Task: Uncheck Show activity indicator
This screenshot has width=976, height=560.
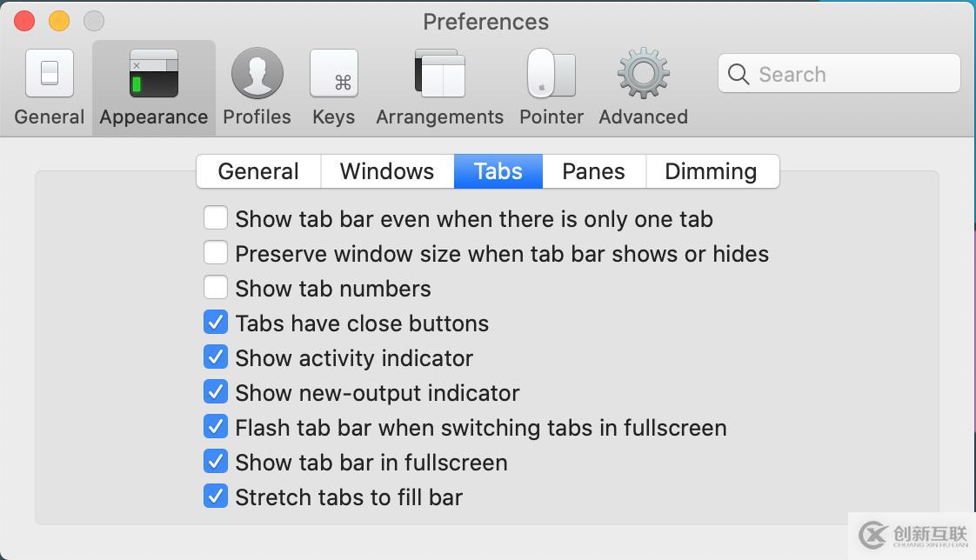Action: [216, 357]
